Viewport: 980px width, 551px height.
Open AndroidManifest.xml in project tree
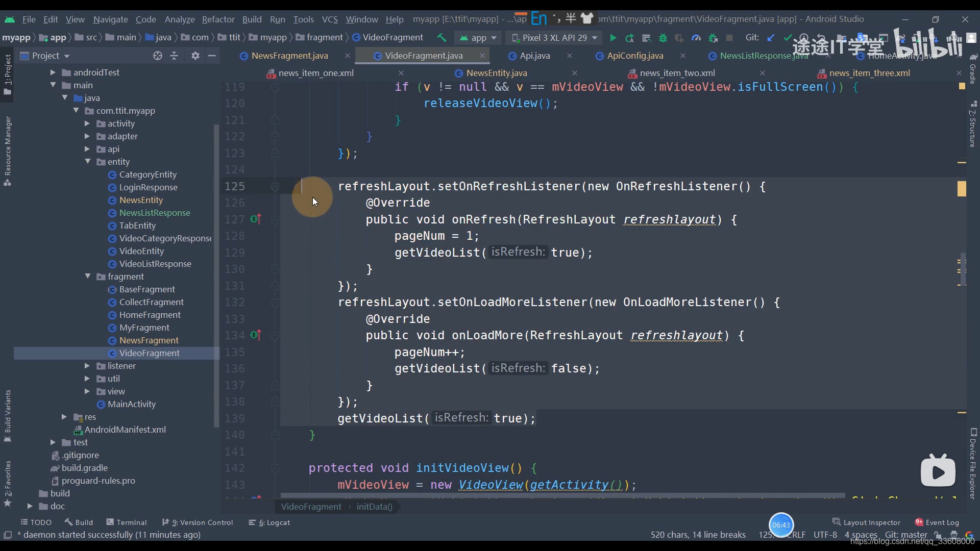pos(125,430)
